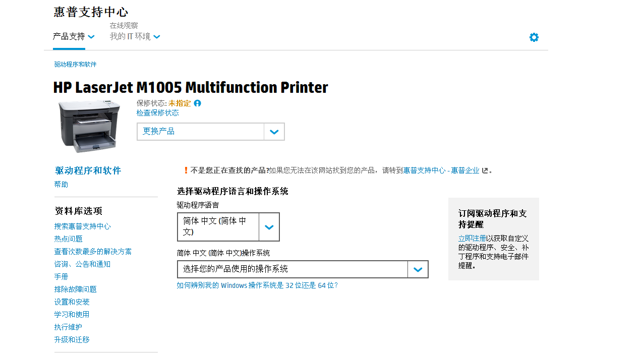The height and width of the screenshot is (354, 644).
Task: Open 升级和迁移 sidebar link
Action: 72,340
